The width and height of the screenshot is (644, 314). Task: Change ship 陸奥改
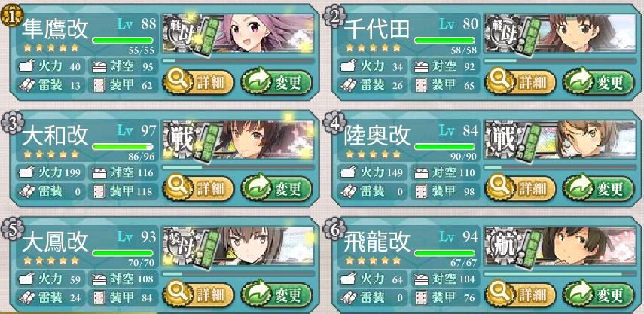pyautogui.click(x=598, y=188)
